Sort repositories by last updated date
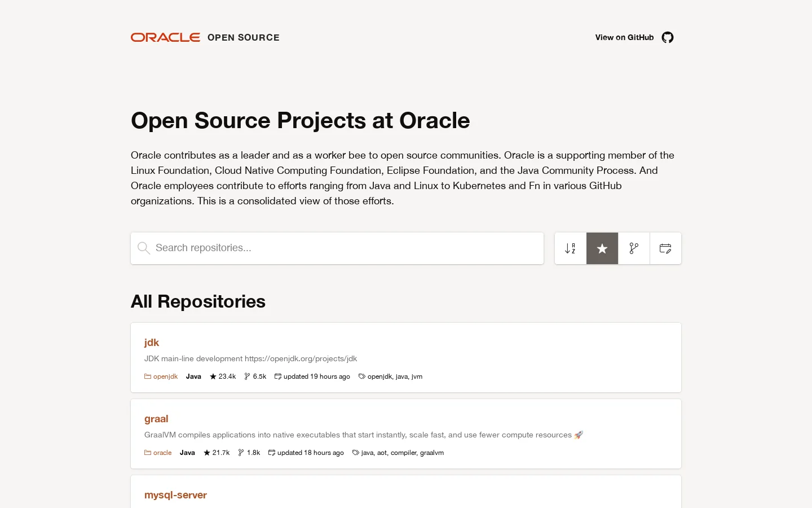This screenshot has width=812, height=508. 665,248
